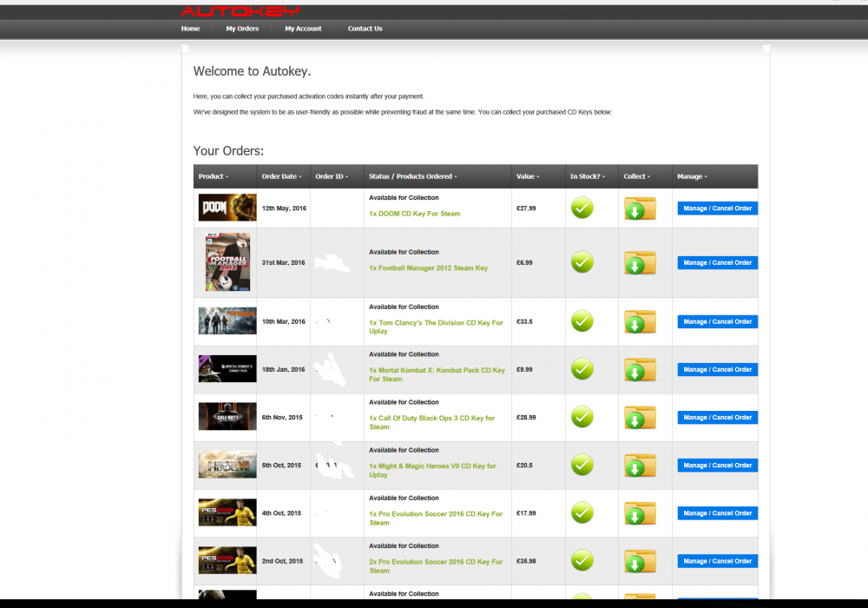The width and height of the screenshot is (868, 608).
Task: Manage / Cancel Football Manager 2012 order
Action: pos(718,262)
